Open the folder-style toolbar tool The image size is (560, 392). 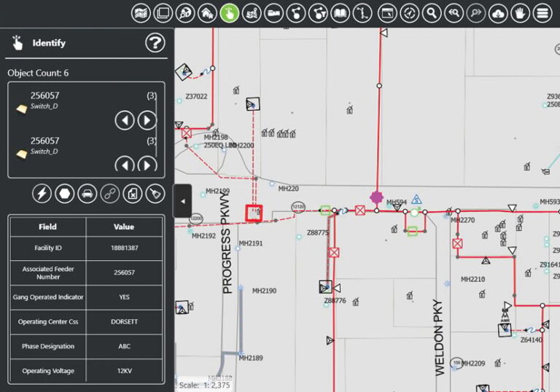tap(273, 13)
